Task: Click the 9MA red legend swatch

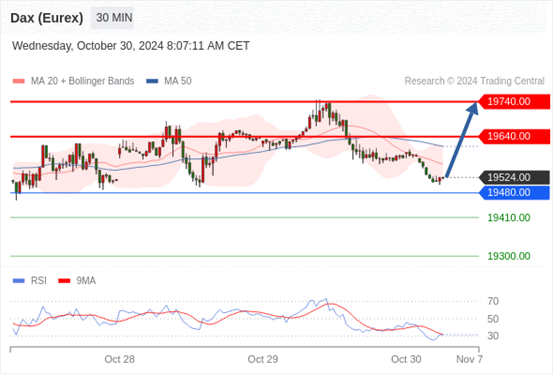Action: (x=64, y=281)
